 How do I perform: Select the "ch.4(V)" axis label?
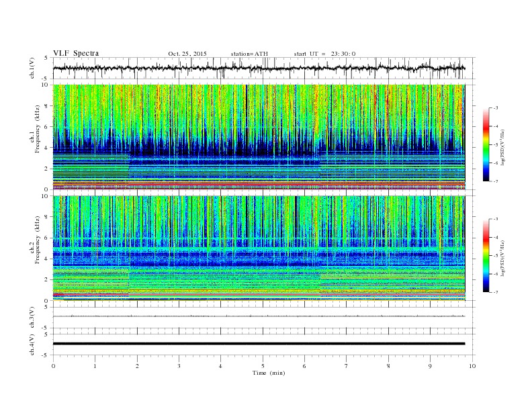(x=32, y=345)
